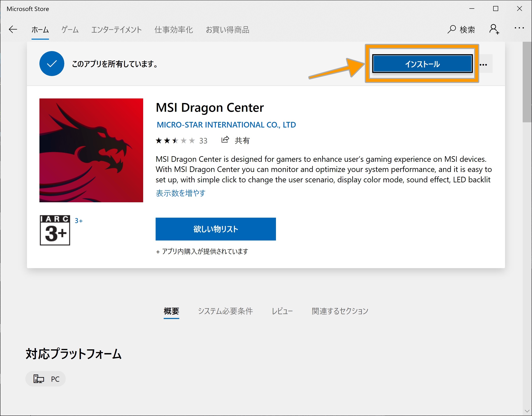Screen dimensions: 532x416
Task: Click the 3+ age rating link
Action: [x=79, y=221]
